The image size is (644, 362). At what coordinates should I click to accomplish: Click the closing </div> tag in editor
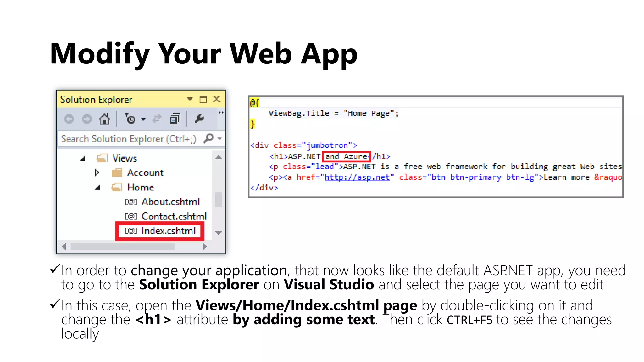(264, 188)
